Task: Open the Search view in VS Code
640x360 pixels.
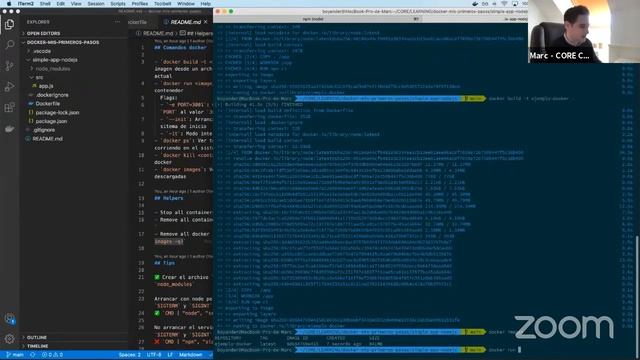Action: tap(9, 44)
